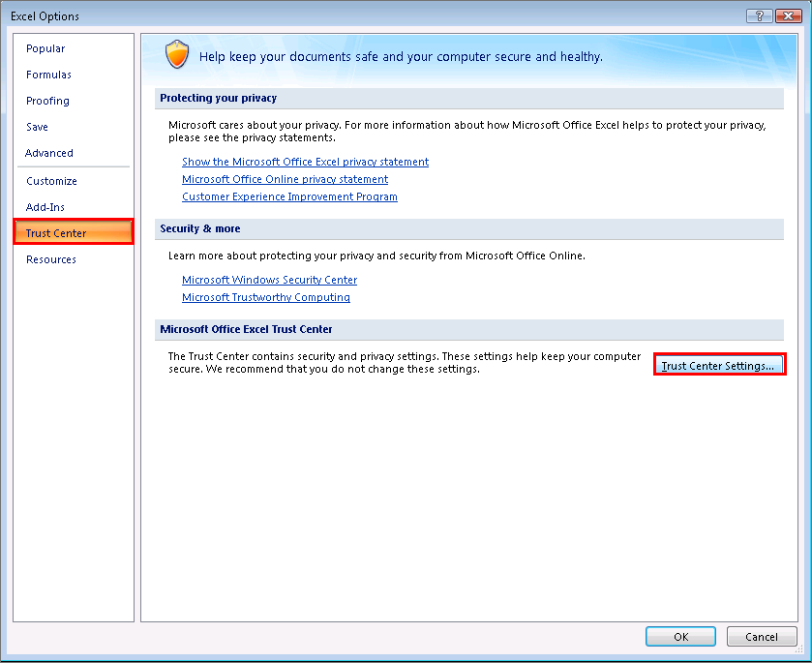Click the Trust Center Settings button

(719, 365)
